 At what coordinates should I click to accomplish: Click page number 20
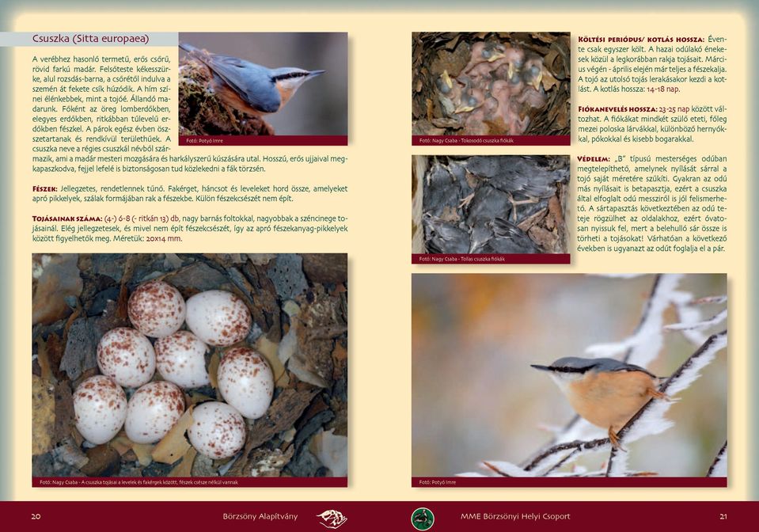point(36,516)
